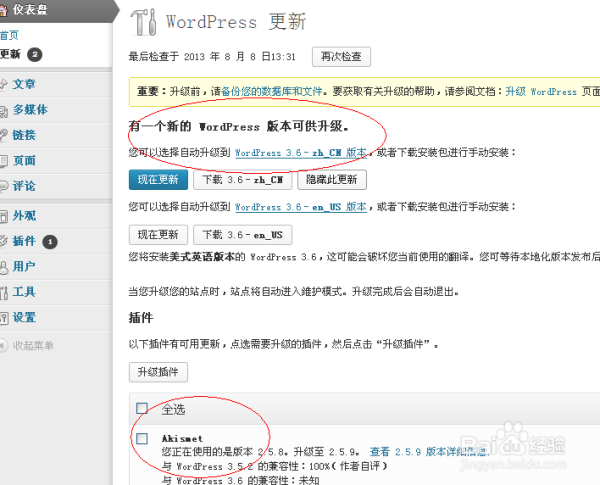Viewport: 600px width, 485px height.
Task: Click the pushpin icon beside 文章
Action: point(3,84)
